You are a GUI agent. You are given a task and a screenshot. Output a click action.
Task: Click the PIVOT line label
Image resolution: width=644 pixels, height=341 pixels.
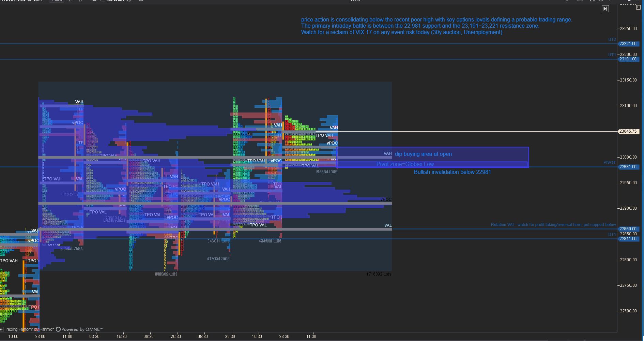coord(609,163)
